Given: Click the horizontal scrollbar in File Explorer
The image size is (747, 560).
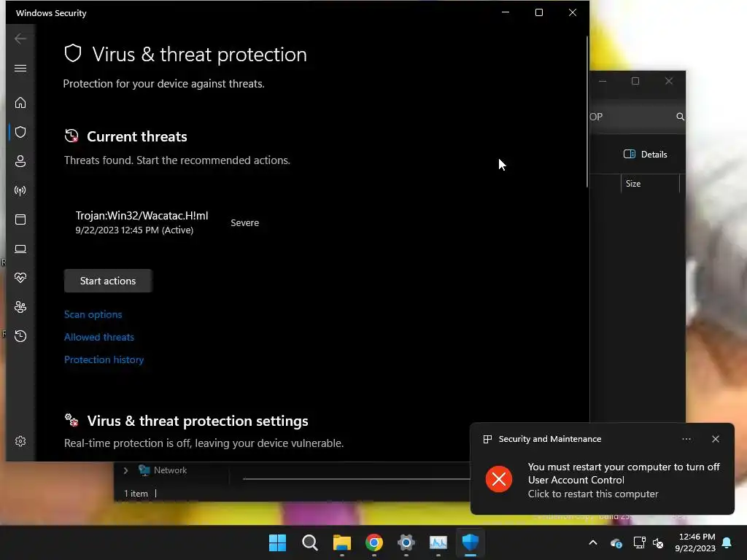Looking at the screenshot, I should pos(356,478).
